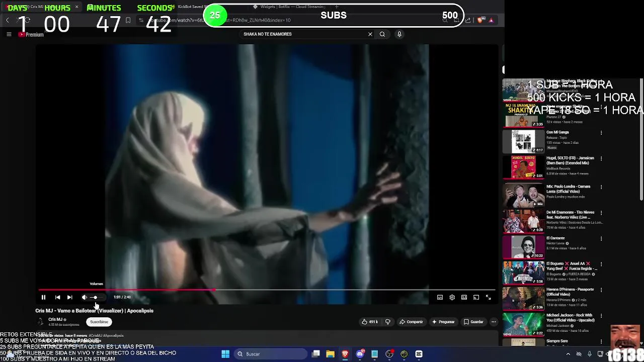Open options menu for Paulo Londra mix
The height and width of the screenshot is (362, 644).
[x=601, y=187]
